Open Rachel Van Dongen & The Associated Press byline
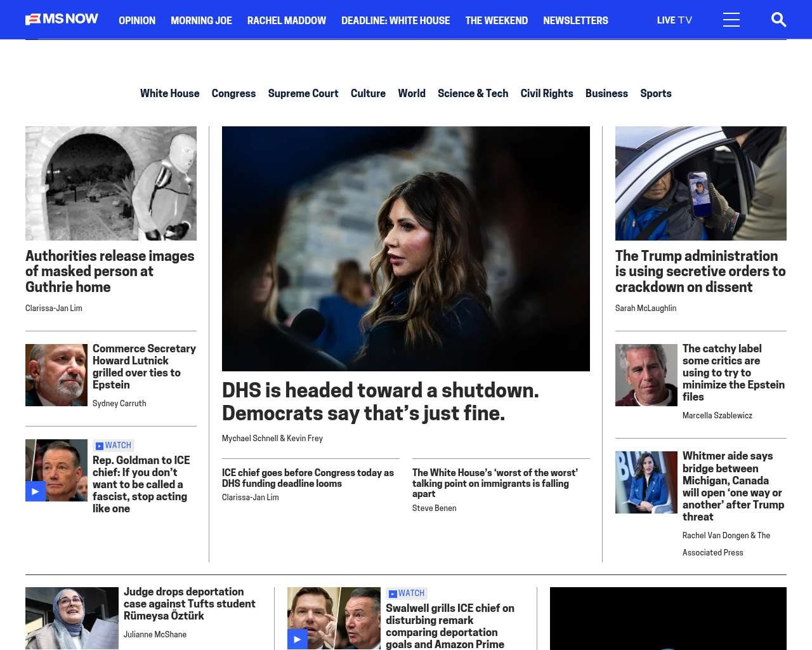This screenshot has height=650, width=812. pos(726,544)
